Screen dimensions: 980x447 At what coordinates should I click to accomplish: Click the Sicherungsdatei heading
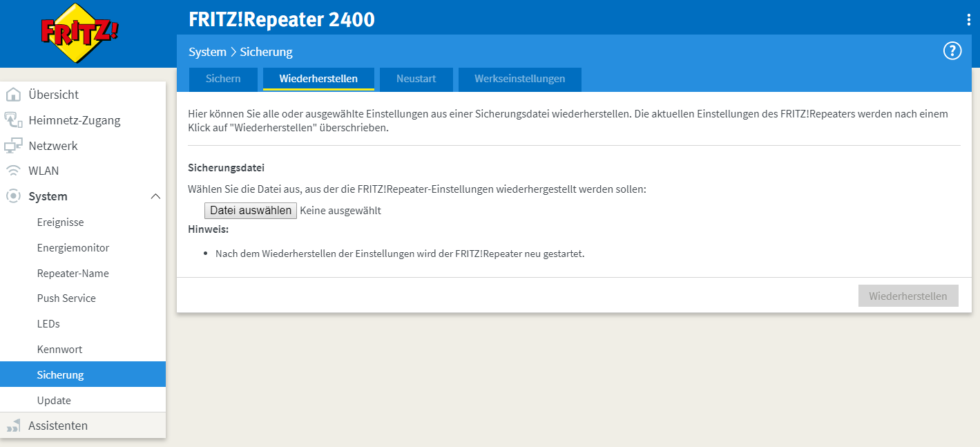coord(227,168)
